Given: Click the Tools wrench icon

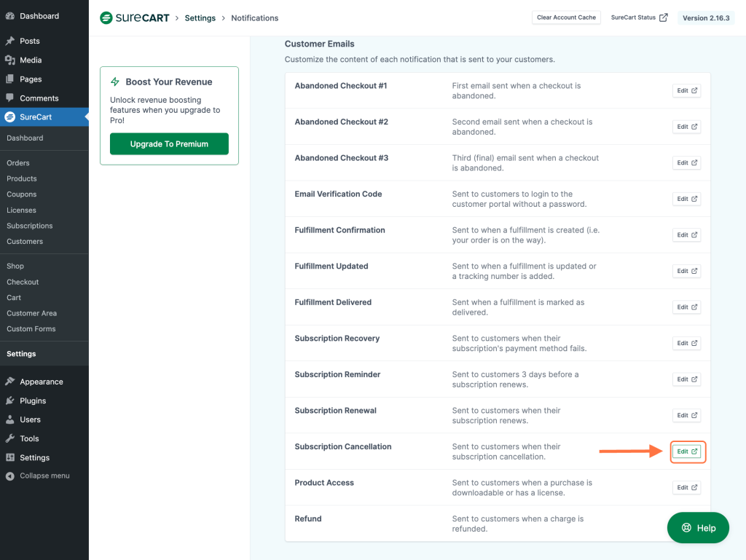Looking at the screenshot, I should coord(10,438).
